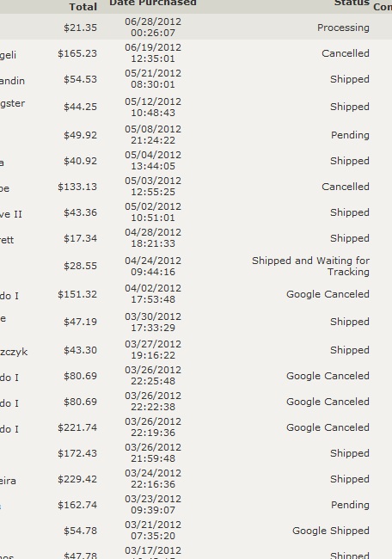Click the $54.53 Shipped order row
This screenshot has width=392, height=559.
(196, 79)
